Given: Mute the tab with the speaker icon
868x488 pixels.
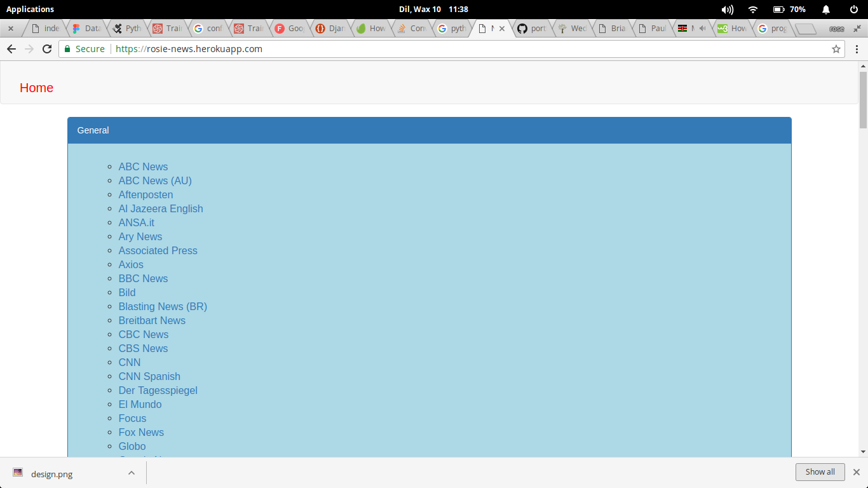Looking at the screenshot, I should click(702, 29).
